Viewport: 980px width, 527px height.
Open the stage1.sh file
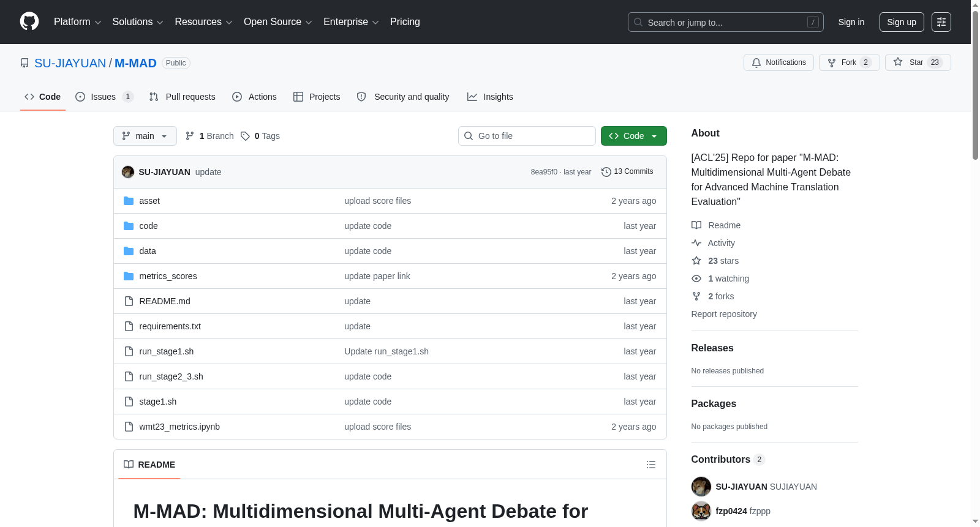[158, 402]
